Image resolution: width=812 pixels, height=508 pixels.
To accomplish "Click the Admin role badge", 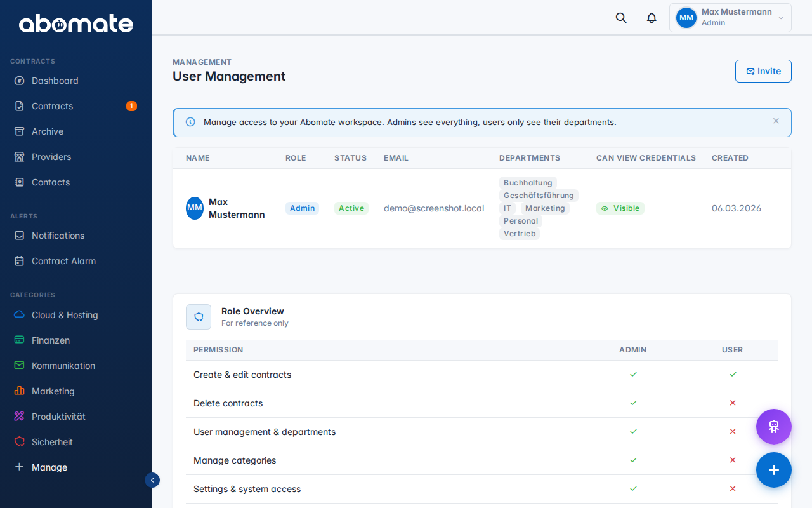I will coord(302,208).
